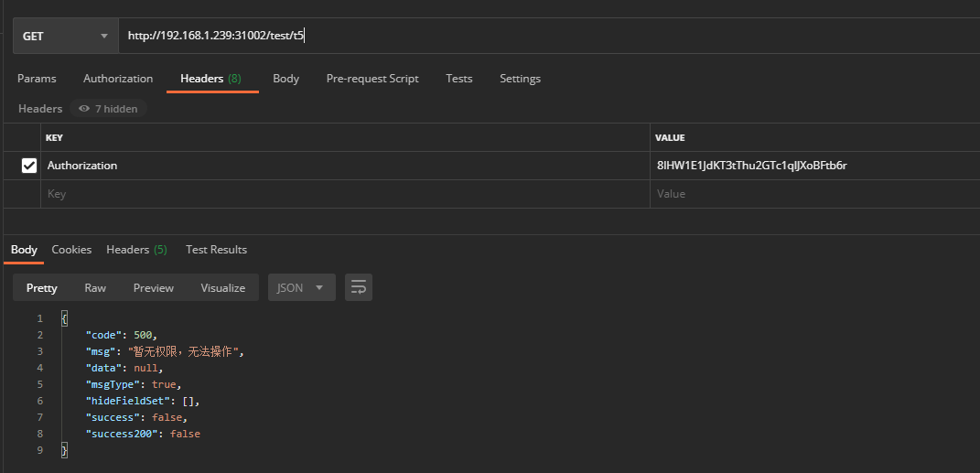Open the Pre-request Script tab
This screenshot has height=473, width=980.
tap(372, 79)
